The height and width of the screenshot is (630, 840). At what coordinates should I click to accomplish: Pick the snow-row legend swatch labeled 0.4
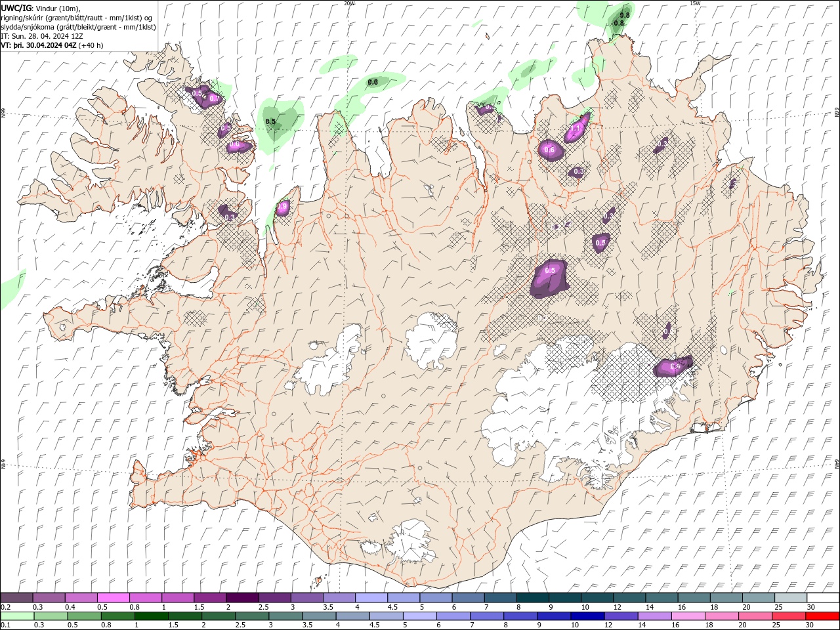(81, 598)
